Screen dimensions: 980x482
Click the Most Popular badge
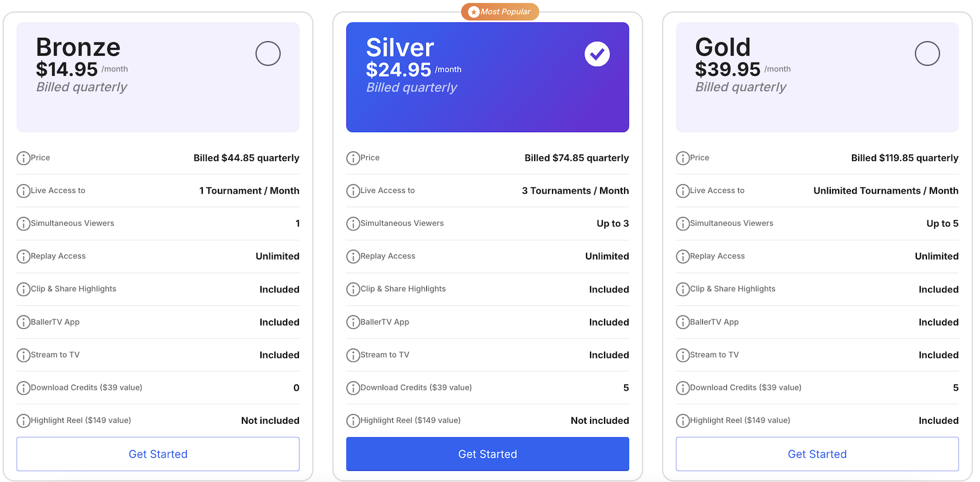click(499, 11)
